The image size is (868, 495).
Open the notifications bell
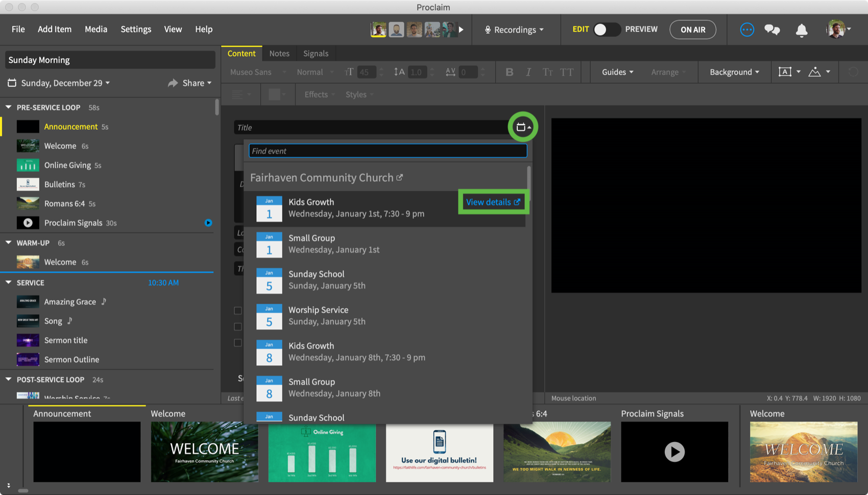[x=802, y=30]
